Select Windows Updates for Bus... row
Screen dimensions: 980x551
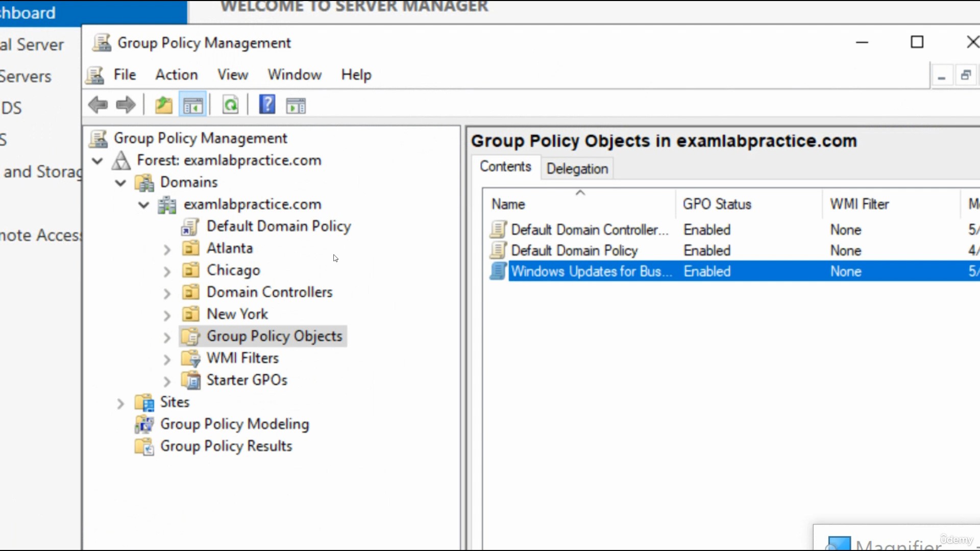tap(734, 271)
